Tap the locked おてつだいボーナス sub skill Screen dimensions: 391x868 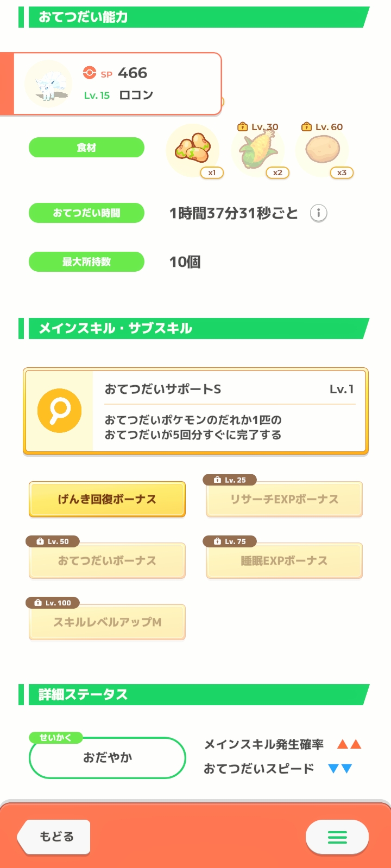[x=107, y=561]
